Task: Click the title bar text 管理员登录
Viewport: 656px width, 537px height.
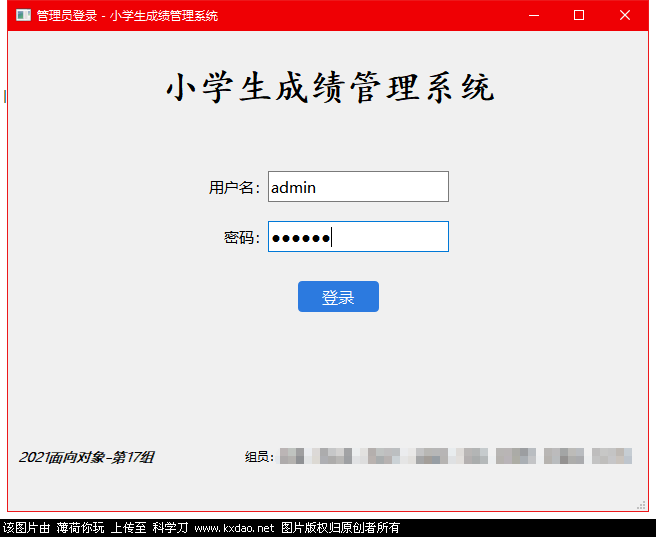Action: [67, 16]
